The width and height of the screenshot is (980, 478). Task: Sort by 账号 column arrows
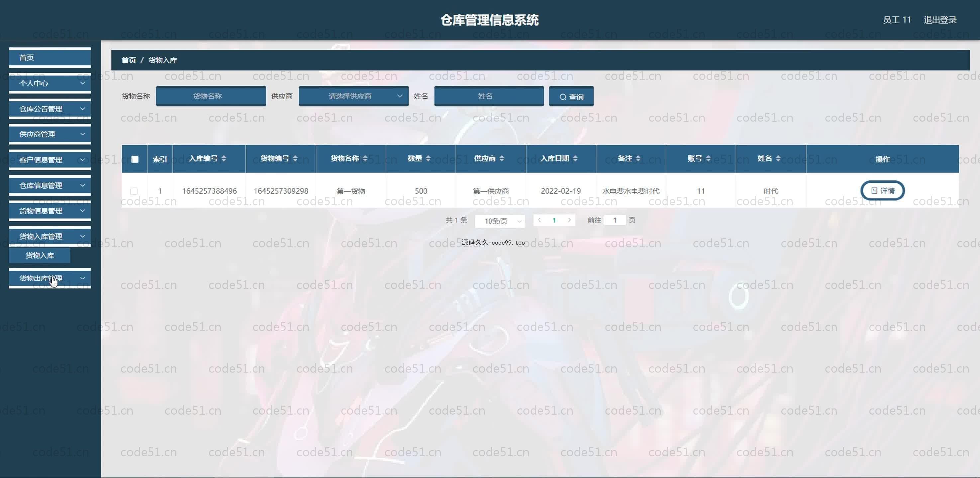pyautogui.click(x=708, y=159)
